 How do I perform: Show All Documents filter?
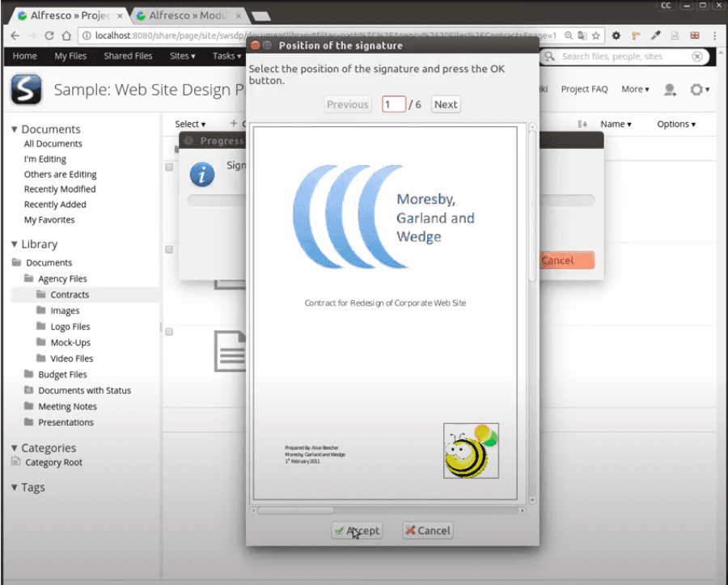pyautogui.click(x=53, y=144)
